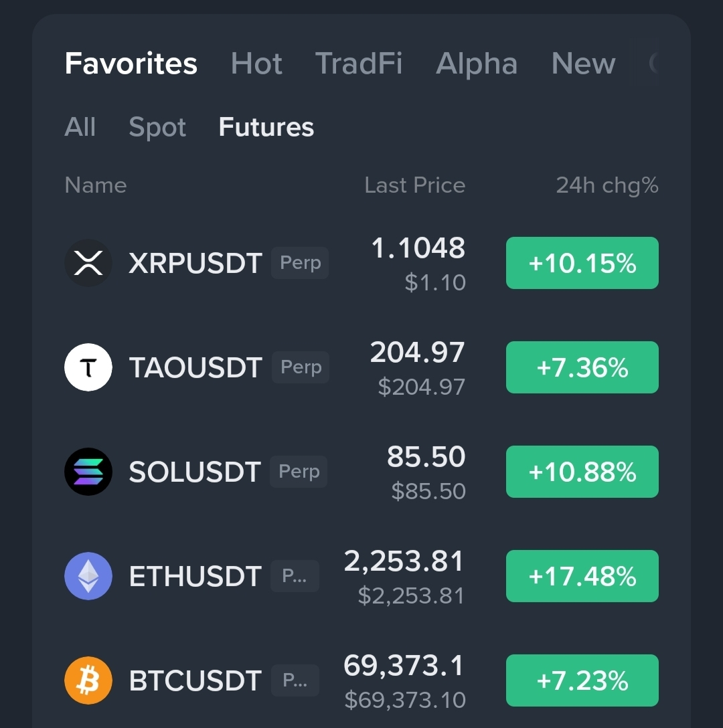
Task: Show the Spot filter list
Action: click(157, 127)
